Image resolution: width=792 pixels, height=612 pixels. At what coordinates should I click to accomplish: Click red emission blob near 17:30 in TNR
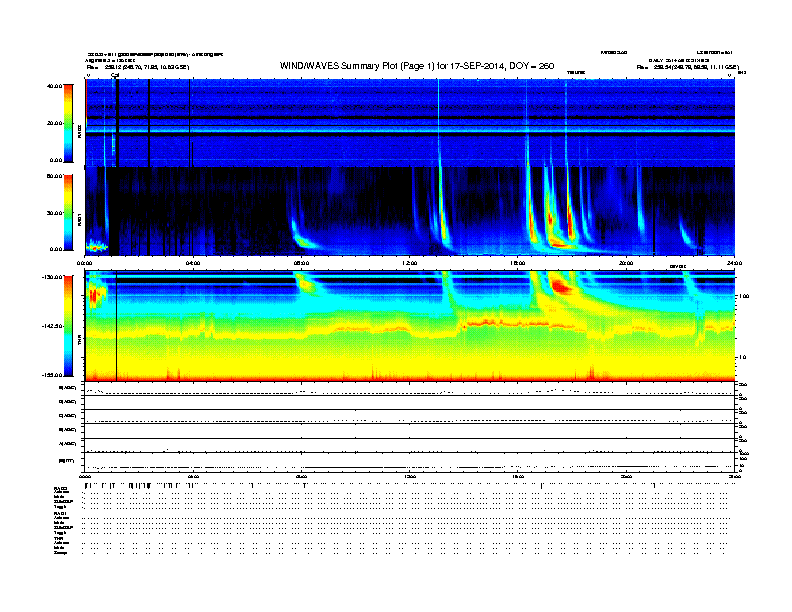pos(560,287)
